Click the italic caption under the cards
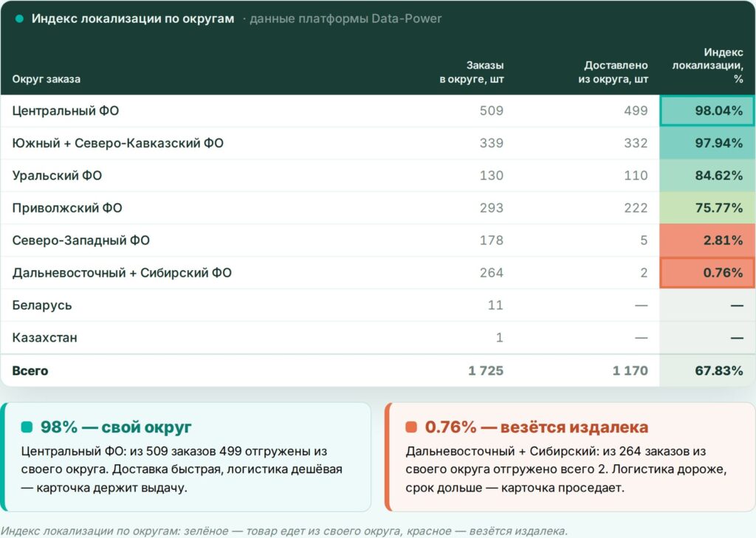This screenshot has height=538, width=756. pyautogui.click(x=284, y=531)
